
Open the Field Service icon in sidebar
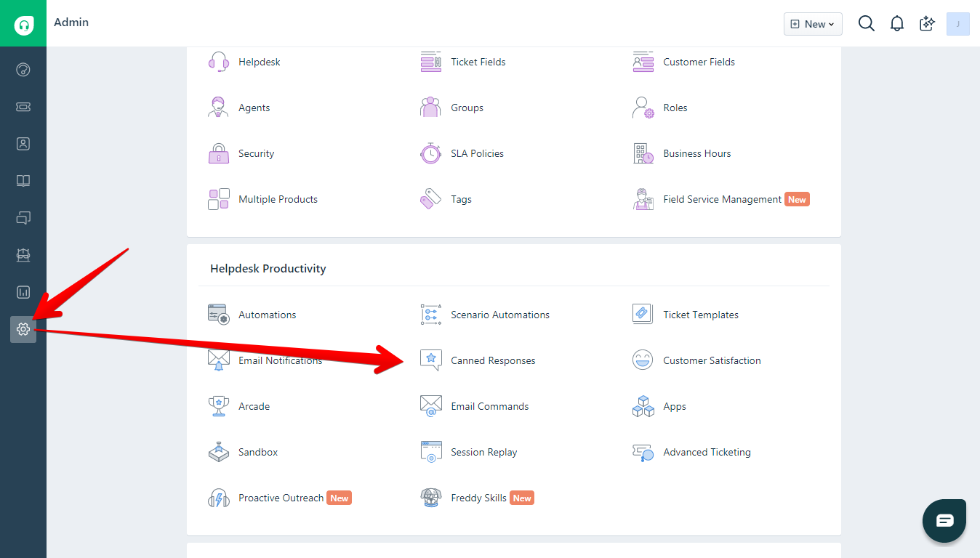tap(23, 255)
